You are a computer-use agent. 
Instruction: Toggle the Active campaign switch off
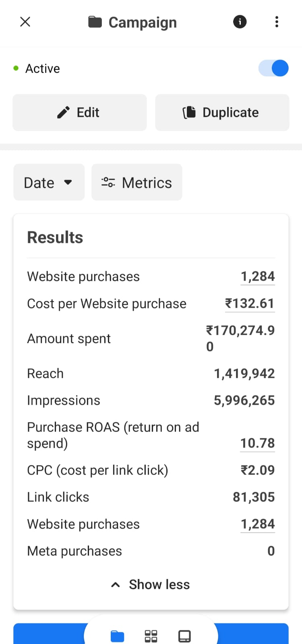pyautogui.click(x=273, y=68)
